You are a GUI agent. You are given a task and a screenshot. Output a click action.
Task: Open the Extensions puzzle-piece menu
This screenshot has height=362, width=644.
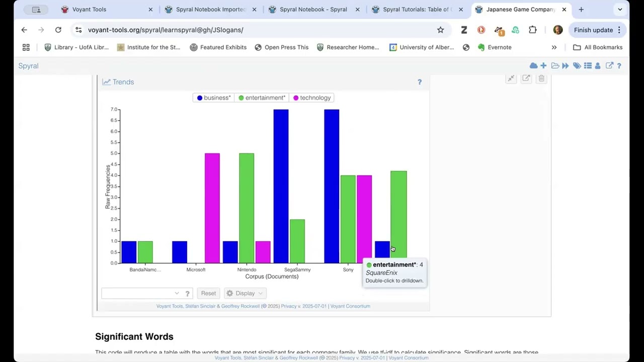coord(533,30)
